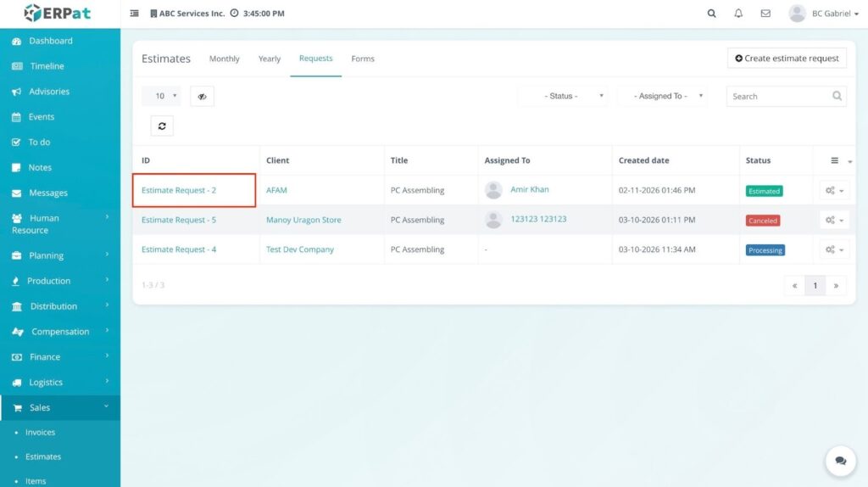
Task: Switch to the Forms tab
Action: (363, 59)
